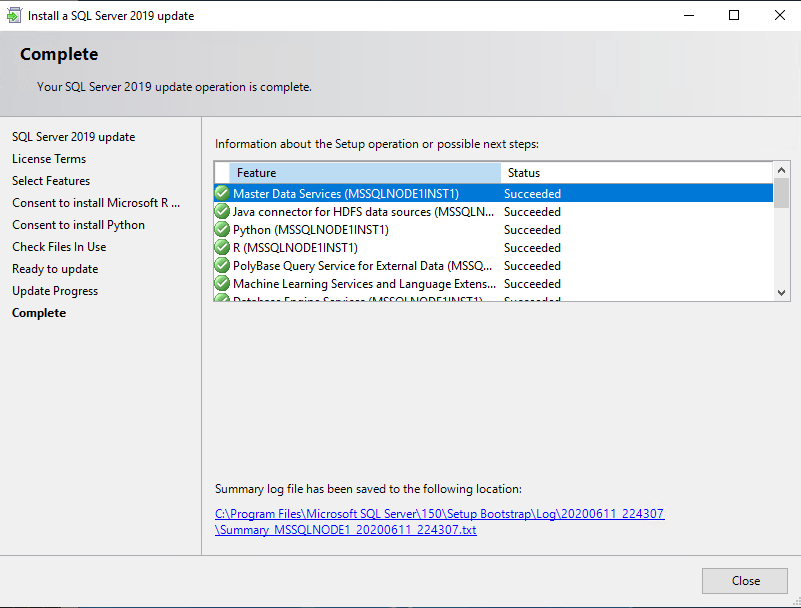Select the Python (MSSQLNODE1INST1) feature row
The height and width of the screenshot is (608, 801).
(x=493, y=229)
